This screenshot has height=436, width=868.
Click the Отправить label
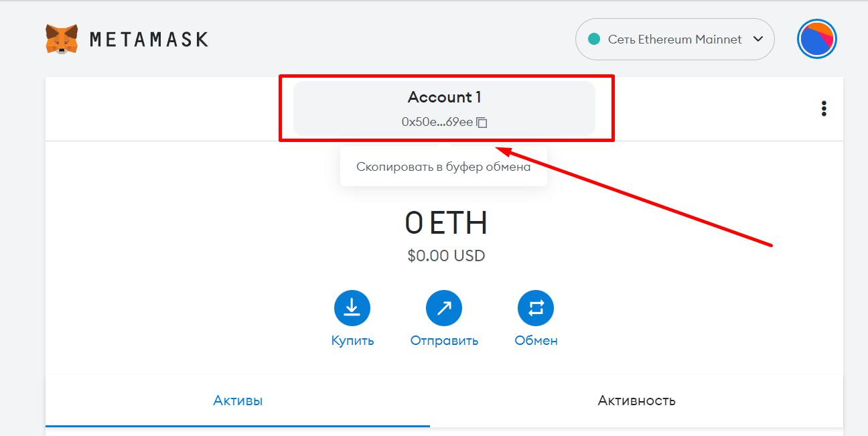point(444,340)
